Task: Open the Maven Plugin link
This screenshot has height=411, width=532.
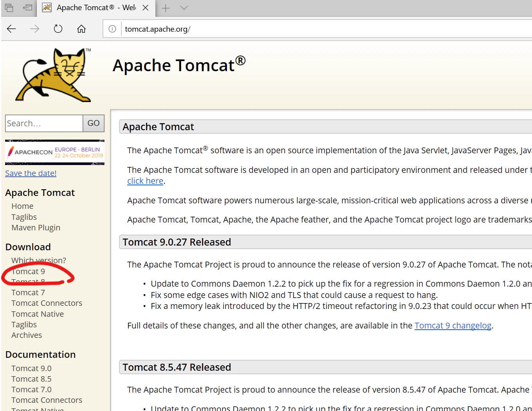Action: click(x=36, y=228)
